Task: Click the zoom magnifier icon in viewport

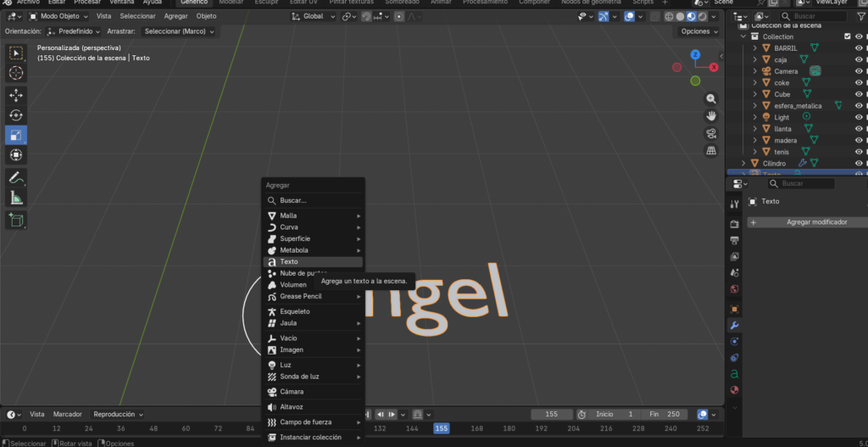Action: pos(712,98)
